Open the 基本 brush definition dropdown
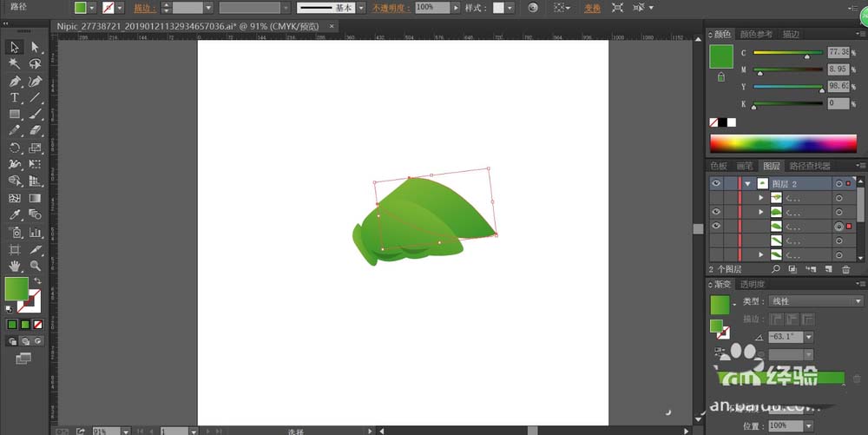The height and width of the screenshot is (435, 868). point(361,8)
